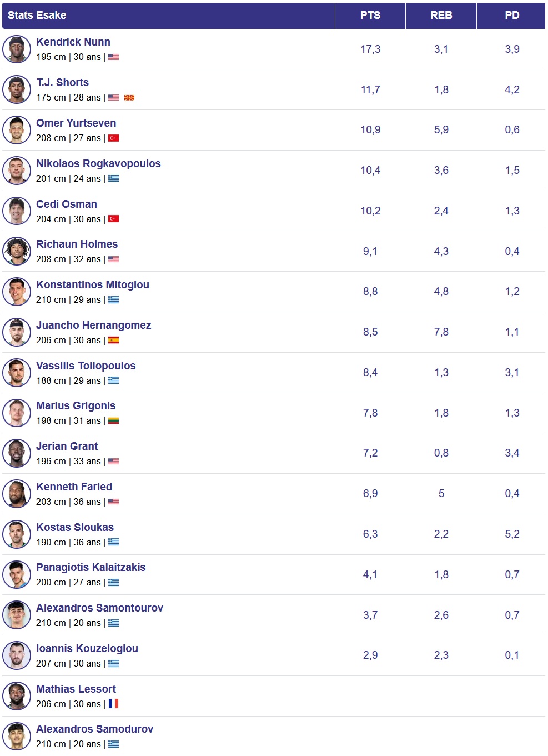
Task: Click the Stats Esake table heading
Action: (x=37, y=16)
